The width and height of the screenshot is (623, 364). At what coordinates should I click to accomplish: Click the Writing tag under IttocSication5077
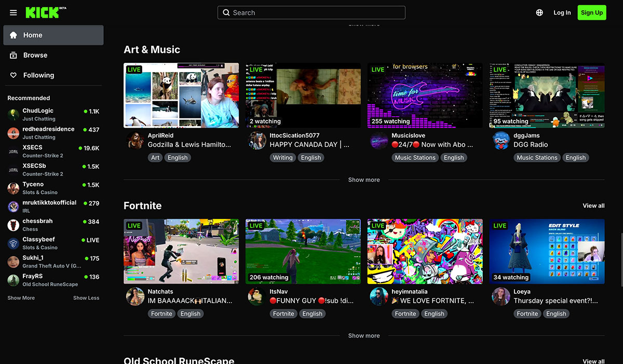(283, 158)
